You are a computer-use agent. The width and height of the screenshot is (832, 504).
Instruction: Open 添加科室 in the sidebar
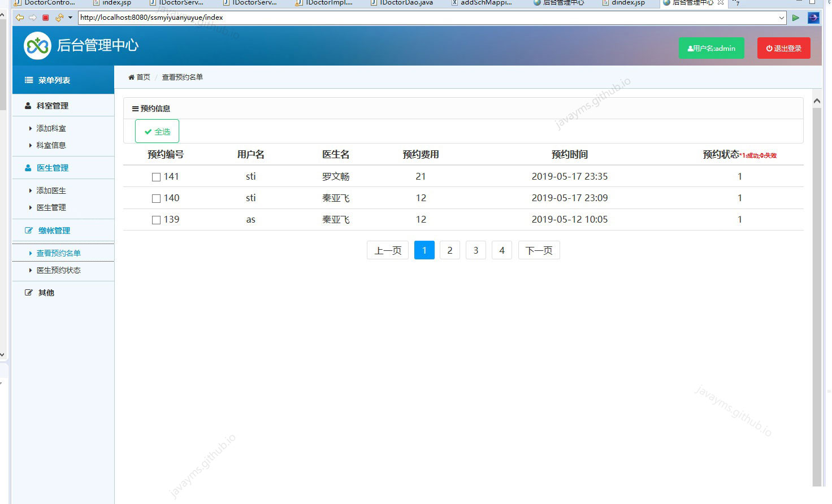pyautogui.click(x=51, y=128)
